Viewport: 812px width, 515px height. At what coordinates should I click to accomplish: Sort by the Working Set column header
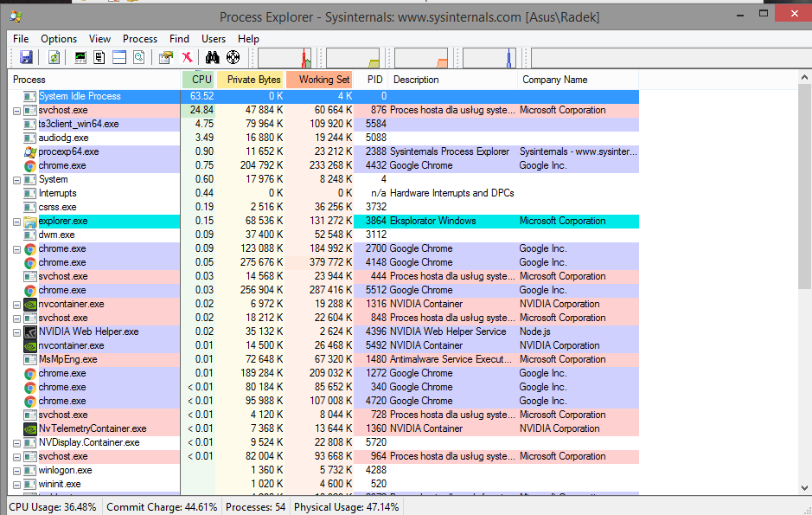(x=319, y=80)
